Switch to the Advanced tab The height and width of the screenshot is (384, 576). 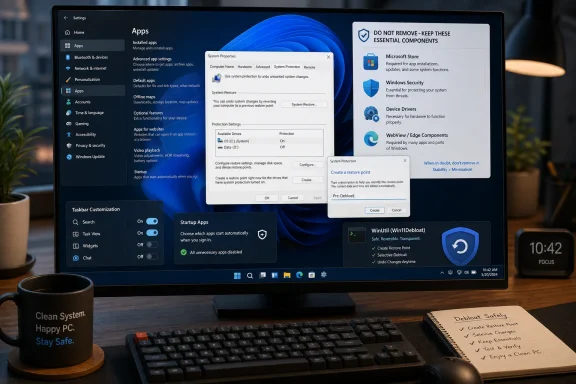tap(263, 67)
